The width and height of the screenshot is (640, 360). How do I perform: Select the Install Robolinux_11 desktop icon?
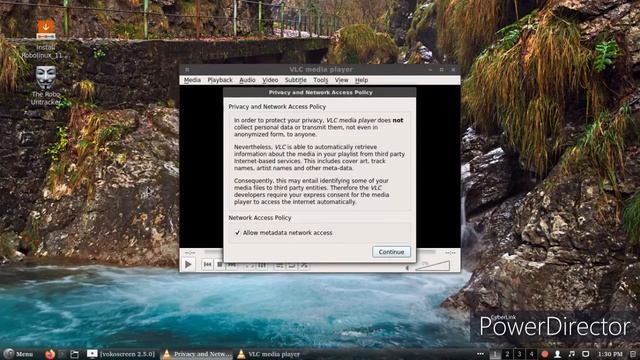[46, 39]
